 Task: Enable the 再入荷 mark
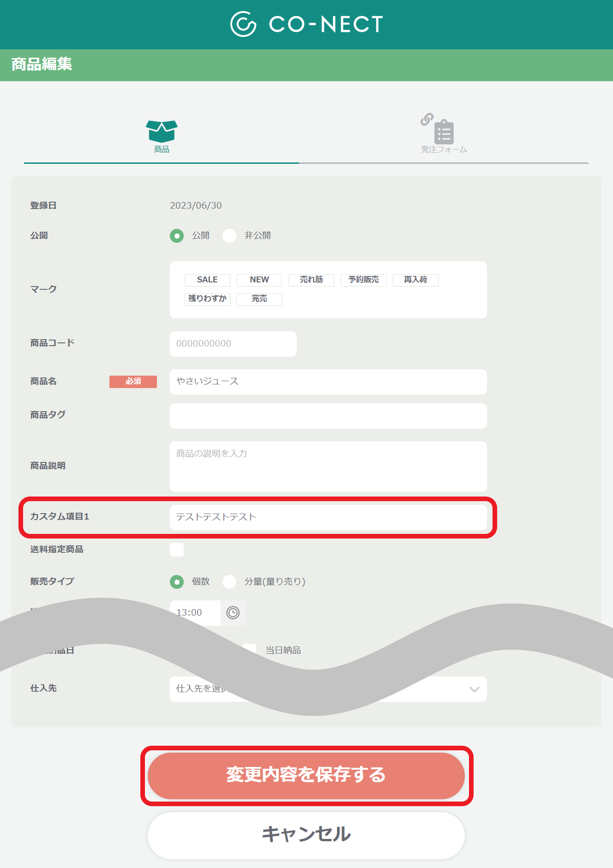coord(415,280)
